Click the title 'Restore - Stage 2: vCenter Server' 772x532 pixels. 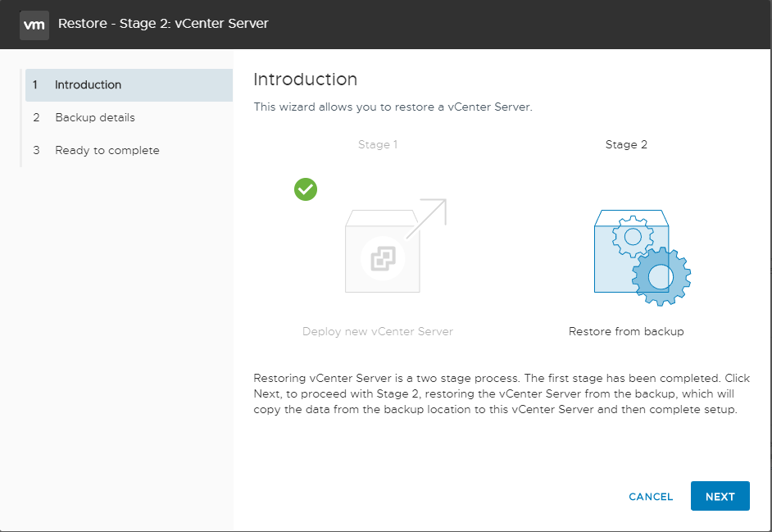pos(163,24)
